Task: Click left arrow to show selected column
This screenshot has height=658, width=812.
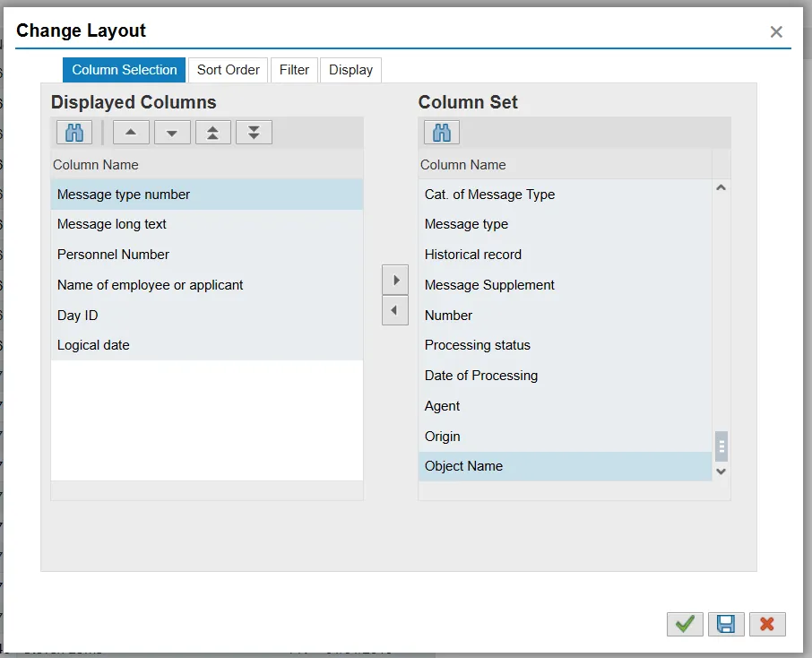Action: point(395,310)
